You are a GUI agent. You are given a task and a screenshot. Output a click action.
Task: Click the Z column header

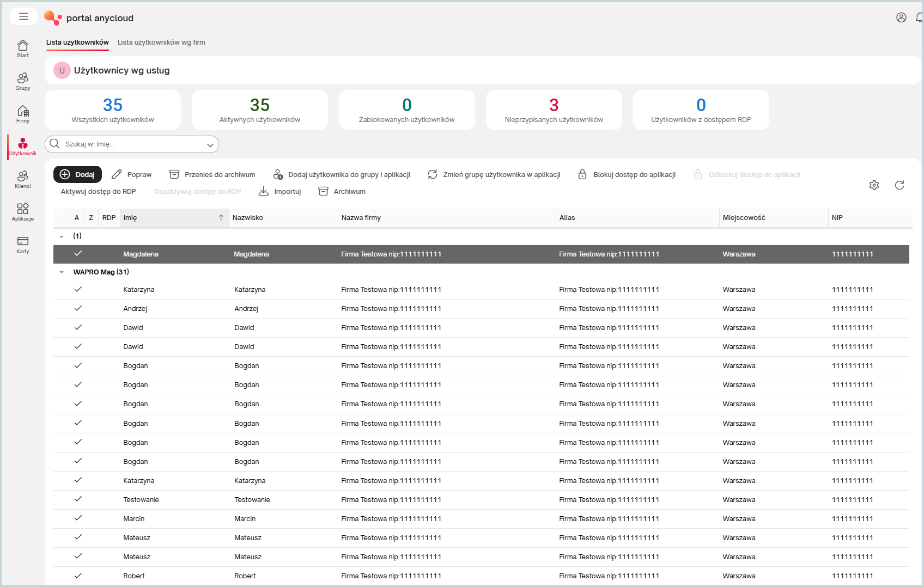91,217
